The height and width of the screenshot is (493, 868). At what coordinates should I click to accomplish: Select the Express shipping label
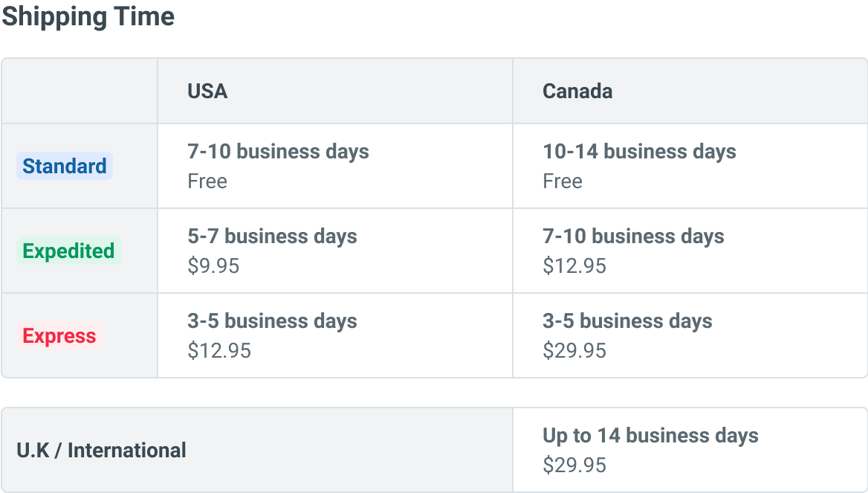[x=59, y=336]
